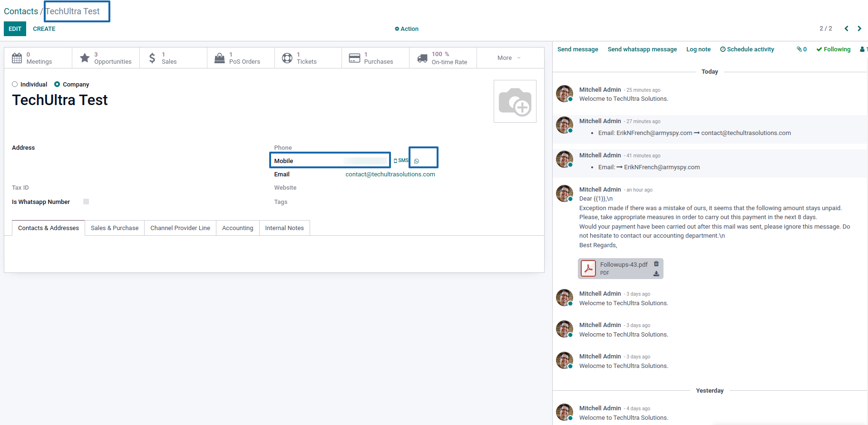Expand the More stat buttons dropdown
The image size is (868, 425).
(x=509, y=58)
